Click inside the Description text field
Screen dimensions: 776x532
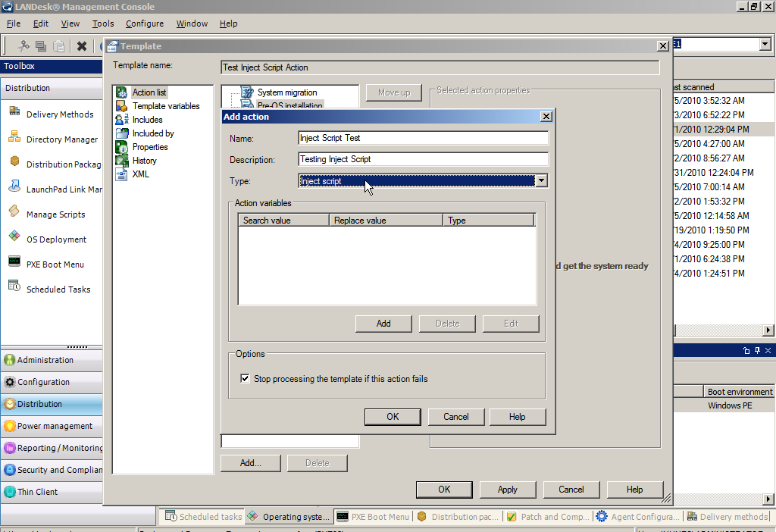423,159
